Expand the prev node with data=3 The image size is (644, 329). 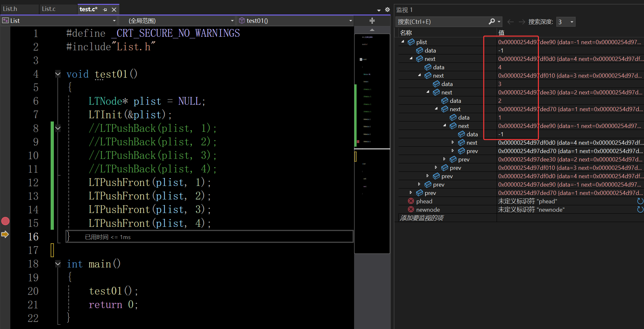tap(436, 167)
